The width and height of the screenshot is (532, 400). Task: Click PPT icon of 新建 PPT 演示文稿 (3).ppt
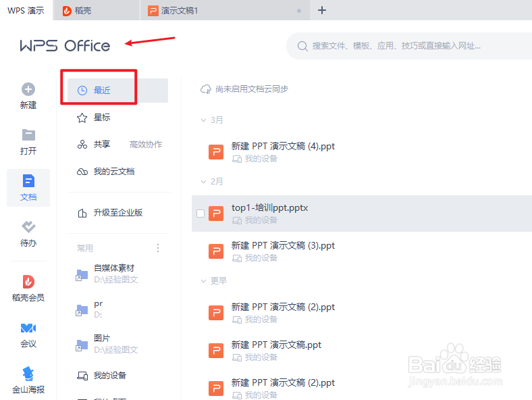[216, 251]
